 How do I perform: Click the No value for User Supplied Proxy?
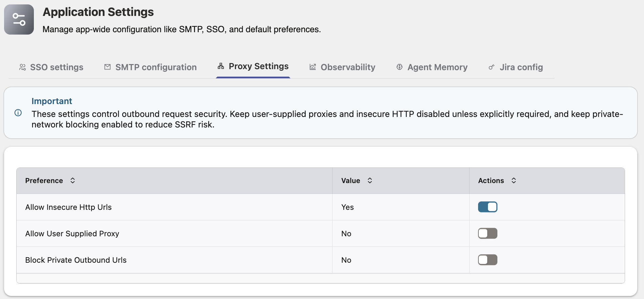pyautogui.click(x=346, y=234)
